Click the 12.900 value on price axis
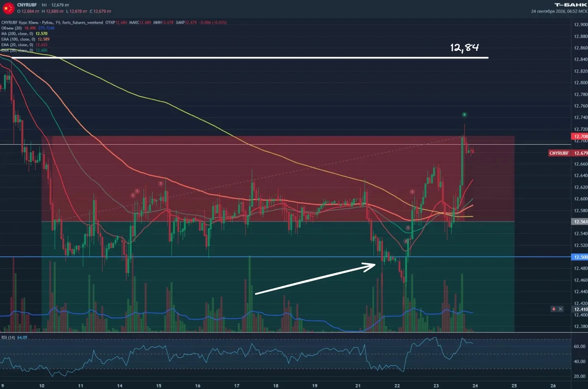 click(x=581, y=24)
